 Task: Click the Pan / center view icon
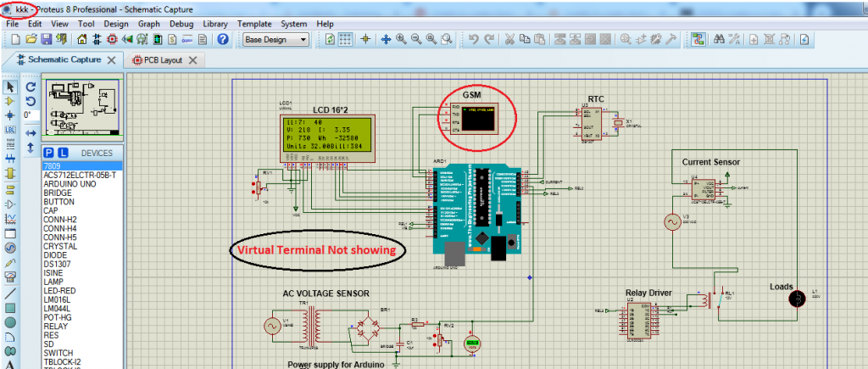click(x=386, y=39)
